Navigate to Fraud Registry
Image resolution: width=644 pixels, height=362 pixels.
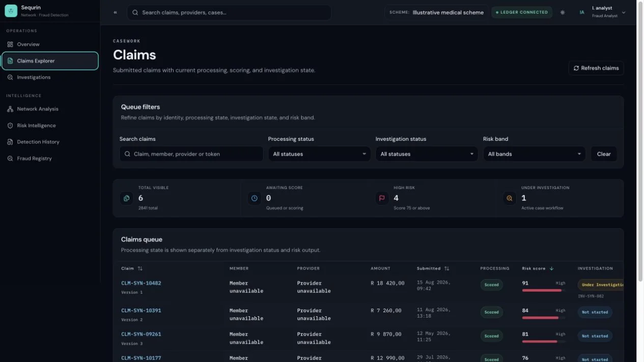[50, 159]
